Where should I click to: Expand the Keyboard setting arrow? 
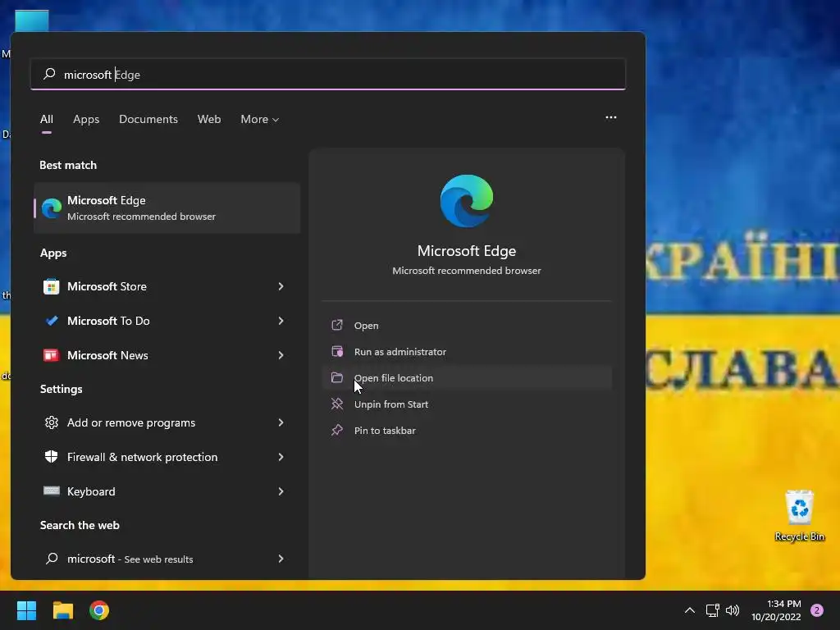coord(281,491)
